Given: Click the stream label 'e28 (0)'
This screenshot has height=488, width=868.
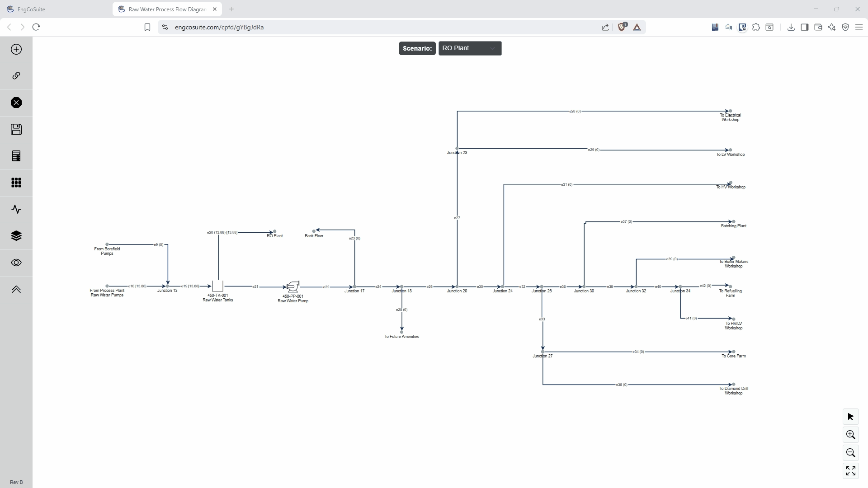Looking at the screenshot, I should (x=575, y=111).
